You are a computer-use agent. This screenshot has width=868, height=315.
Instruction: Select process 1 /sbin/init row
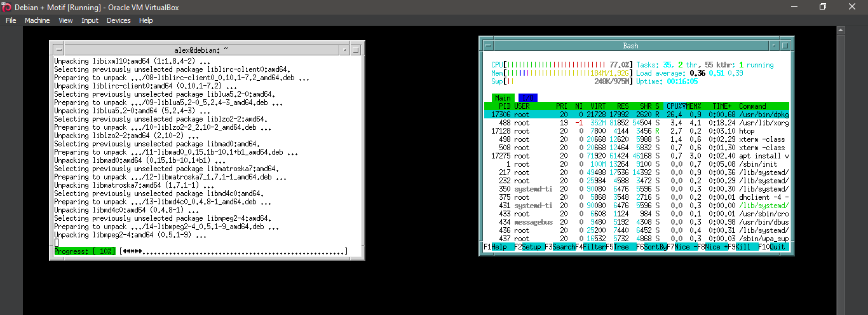click(x=636, y=164)
